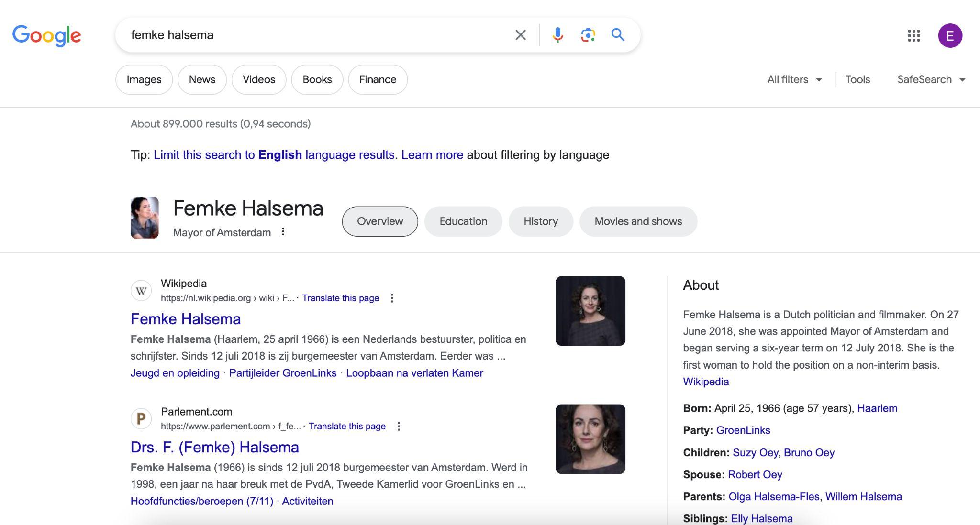Open the account profile avatar E
980x525 pixels.
(x=950, y=35)
